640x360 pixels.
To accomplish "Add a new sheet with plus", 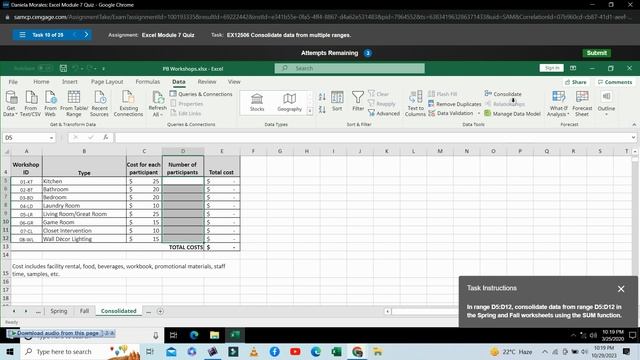I will pos(160,311).
